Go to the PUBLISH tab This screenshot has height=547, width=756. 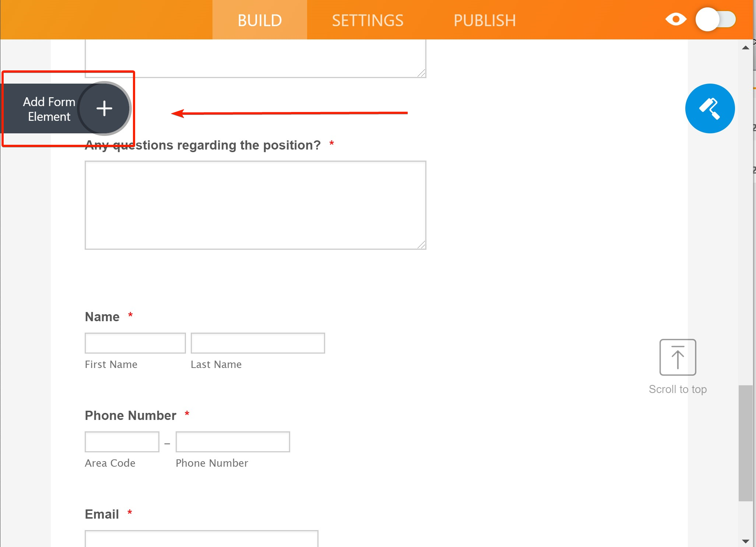coord(485,20)
